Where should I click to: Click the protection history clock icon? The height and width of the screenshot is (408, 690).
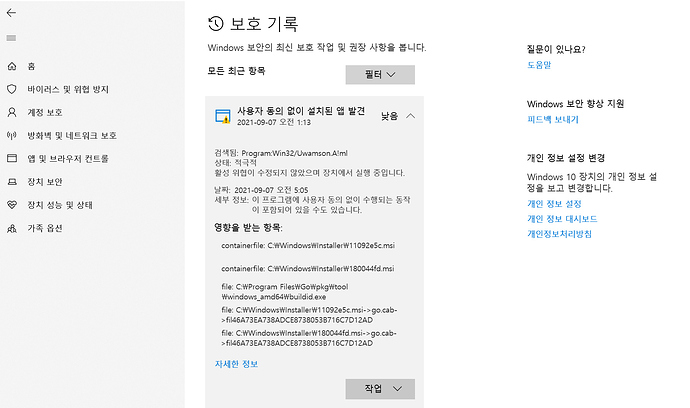(x=216, y=24)
